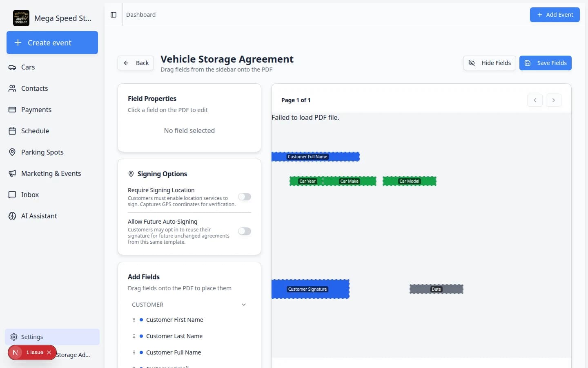Image resolution: width=588 pixels, height=368 pixels.
Task: Toggle the sidebar panel icon
Action: tap(114, 15)
